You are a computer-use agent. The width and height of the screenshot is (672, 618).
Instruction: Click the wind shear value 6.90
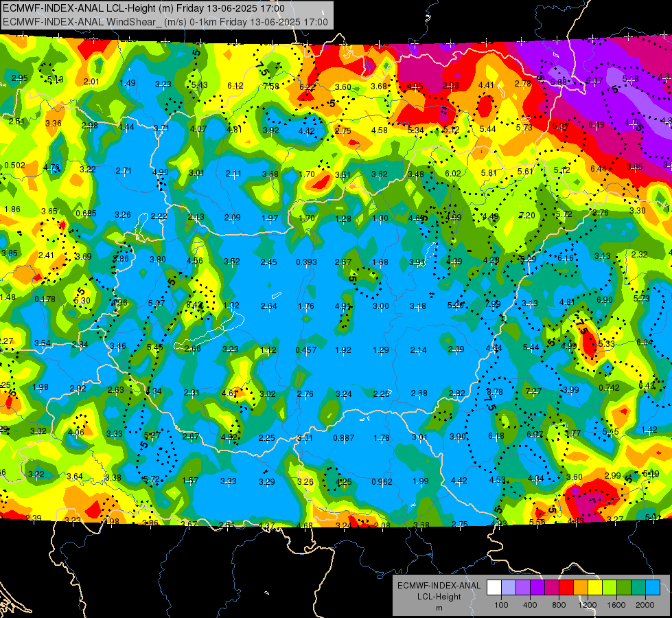[604, 300]
